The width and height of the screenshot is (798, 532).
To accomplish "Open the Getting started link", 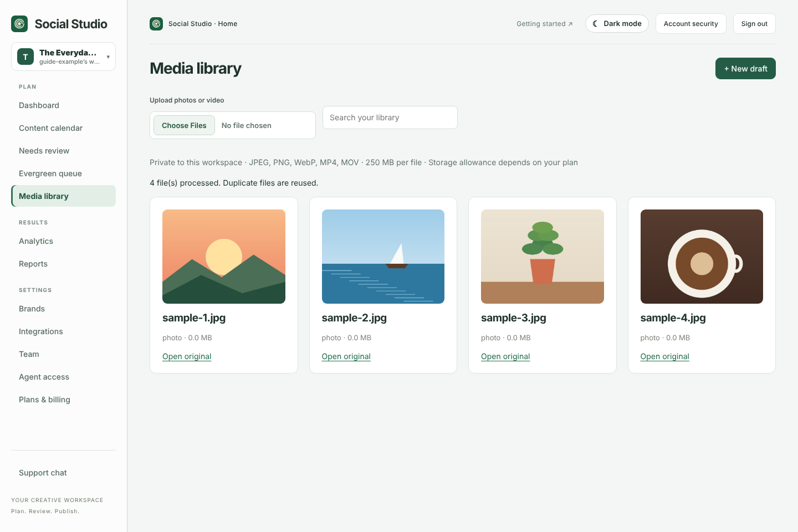I will point(544,24).
